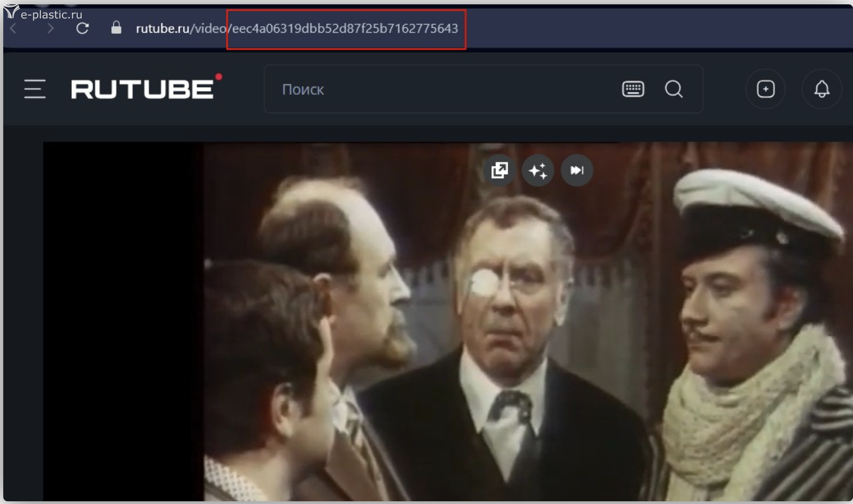This screenshot has height=504, width=853.
Task: Click the add video plus icon
Action: pos(765,89)
